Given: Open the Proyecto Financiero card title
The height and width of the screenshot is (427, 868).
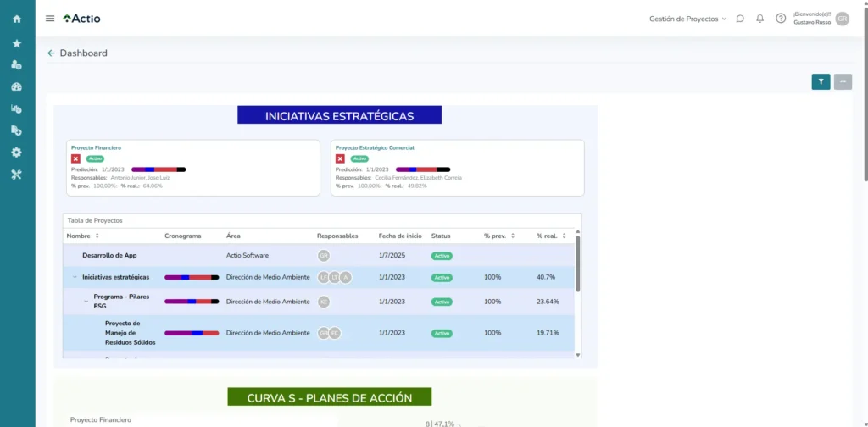Looking at the screenshot, I should [x=96, y=147].
